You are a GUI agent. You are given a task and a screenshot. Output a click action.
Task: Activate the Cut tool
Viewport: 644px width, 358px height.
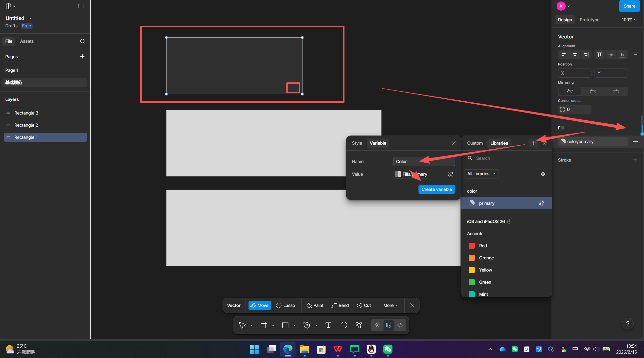364,305
